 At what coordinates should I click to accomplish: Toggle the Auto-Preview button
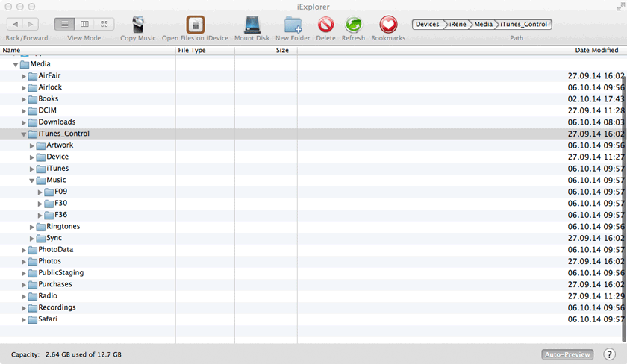click(x=567, y=354)
